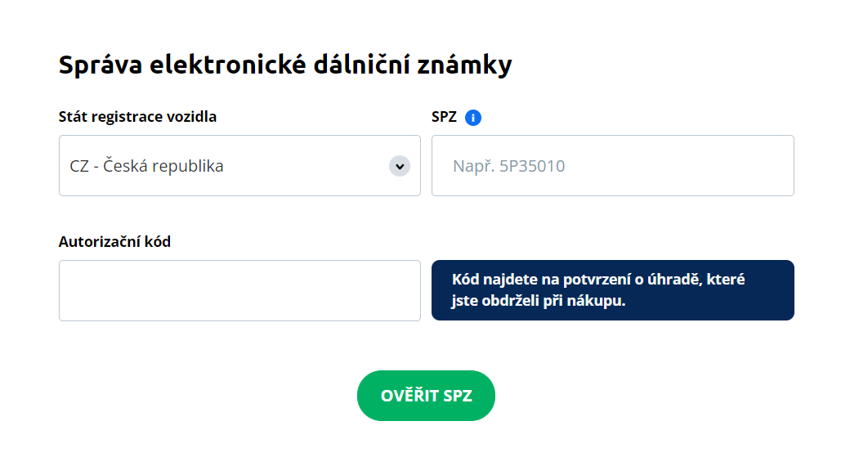Expand the country dropdown using its chevron arrow
The image size is (868, 475).
[400, 166]
